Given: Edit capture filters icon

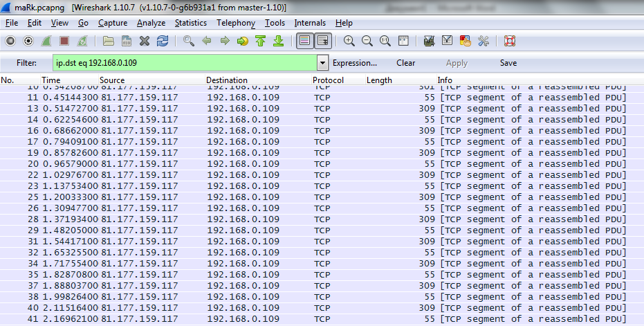Looking at the screenshot, I should pos(429,41).
